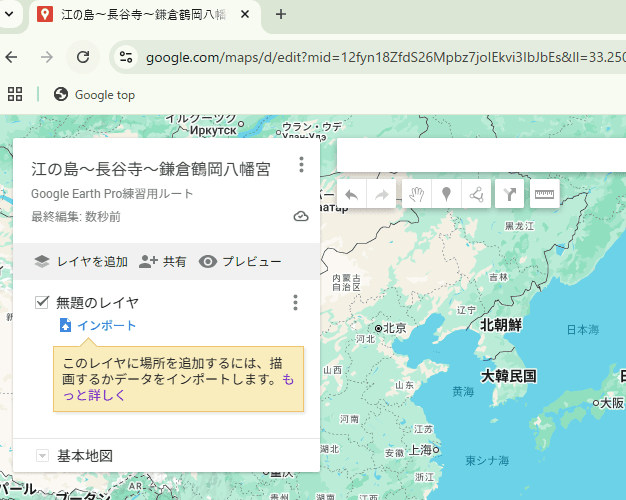
Task: Open プレビュー preview of the map
Action: [240, 261]
